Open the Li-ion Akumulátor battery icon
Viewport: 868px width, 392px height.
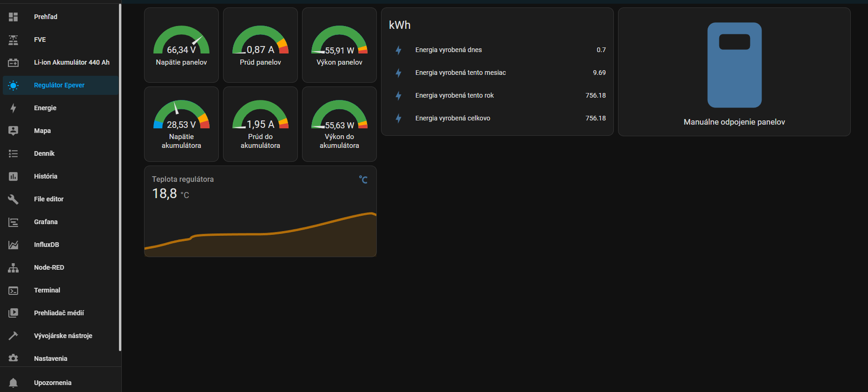tap(13, 63)
